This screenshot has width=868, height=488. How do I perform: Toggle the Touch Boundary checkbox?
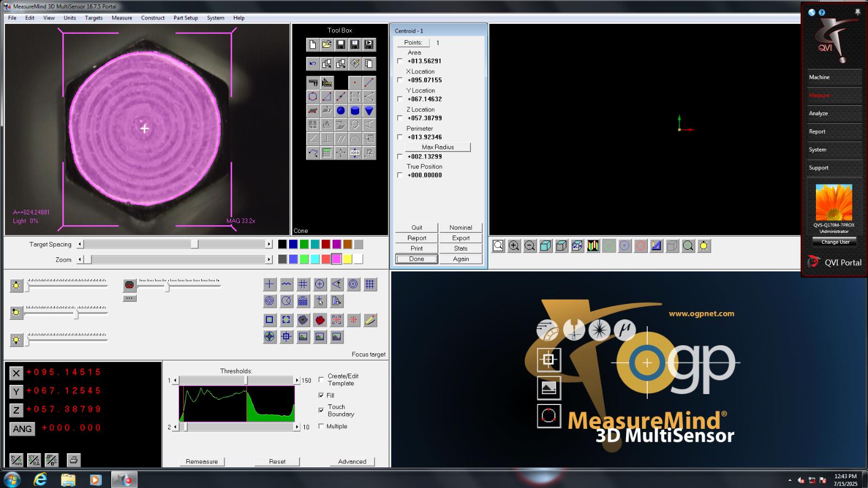[321, 410]
